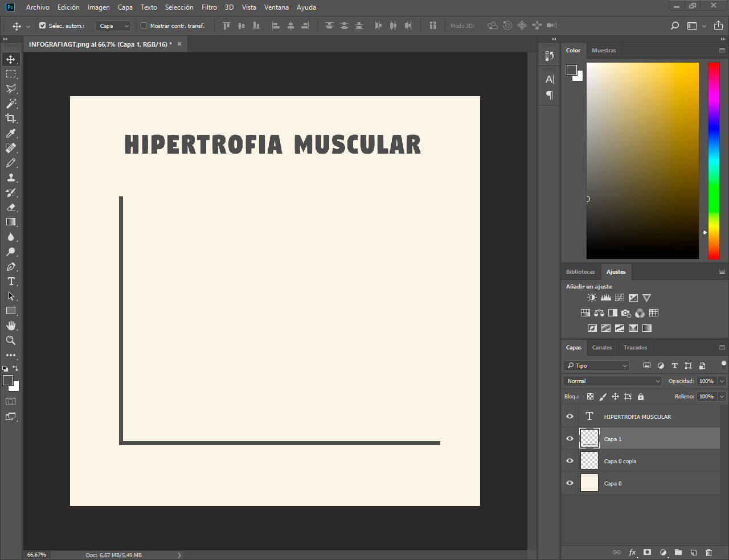Select the Horizontal Type tool
Viewport: 729px width, 560px height.
coord(11,282)
